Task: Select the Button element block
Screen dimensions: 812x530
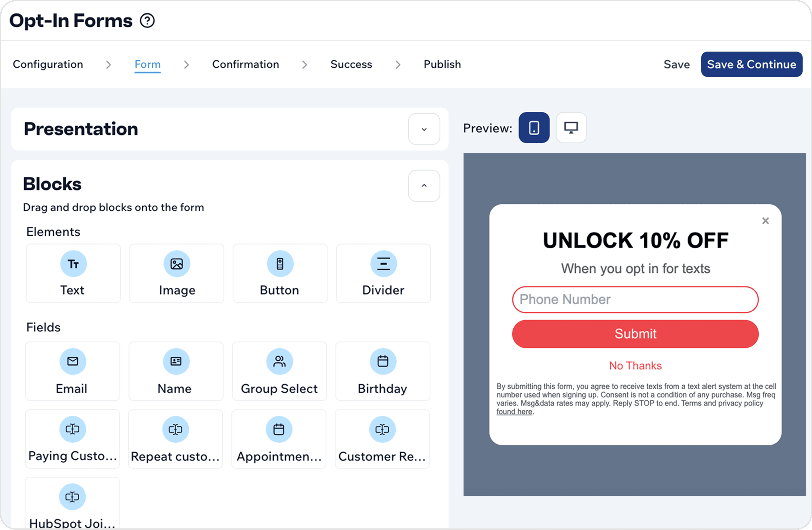Action: coord(280,273)
